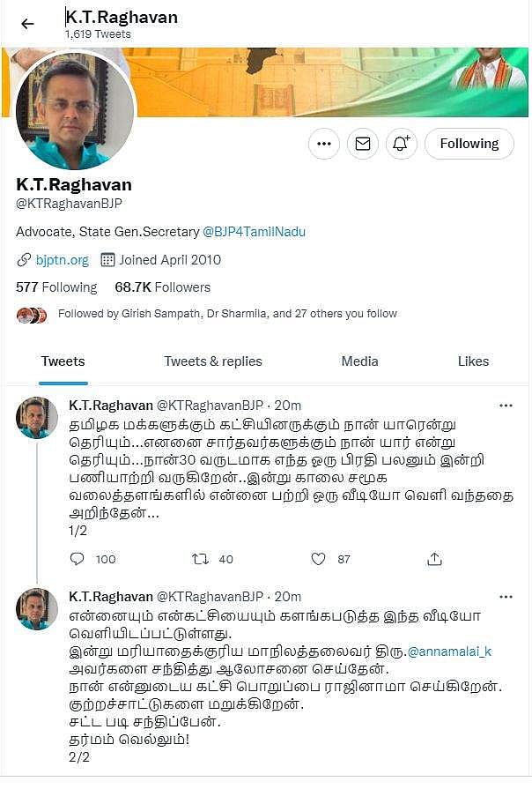Open @BJP4TamilNadu from the bio
This screenshot has width=532, height=789.
tap(255, 230)
